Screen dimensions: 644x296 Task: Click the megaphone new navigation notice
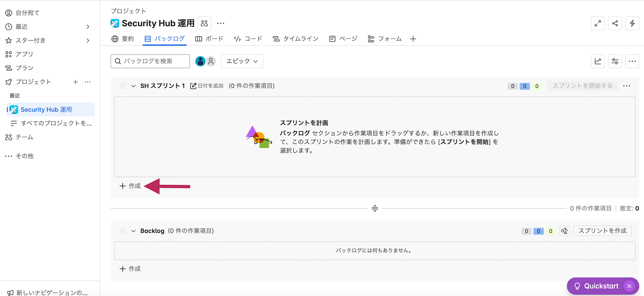point(48,292)
